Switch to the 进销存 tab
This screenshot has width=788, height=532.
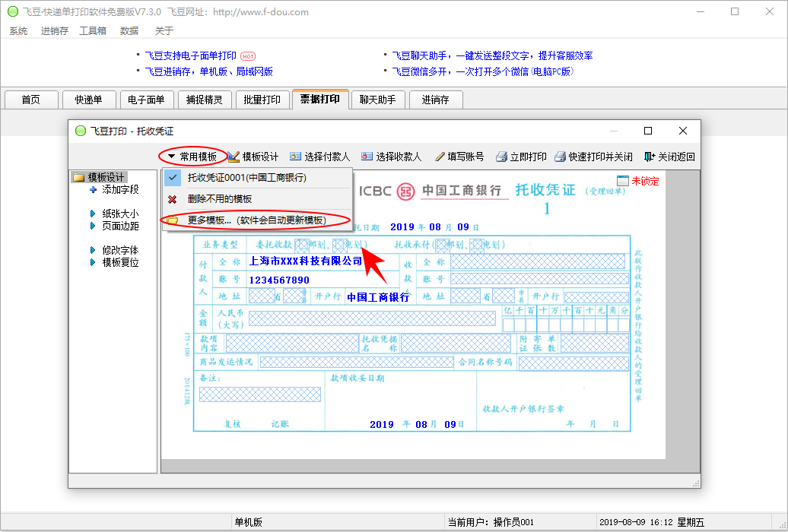point(436,100)
